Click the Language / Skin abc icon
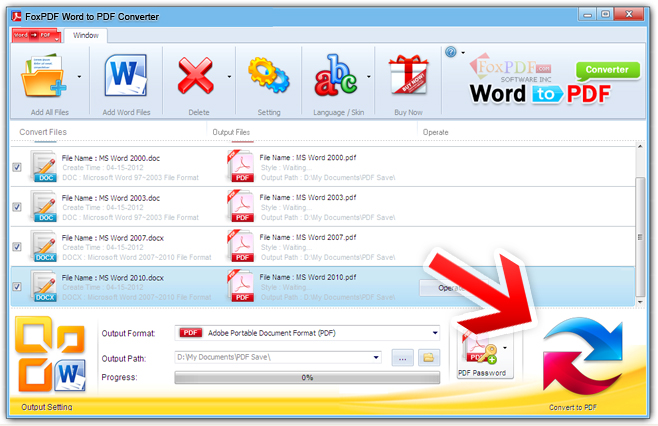 point(335,75)
